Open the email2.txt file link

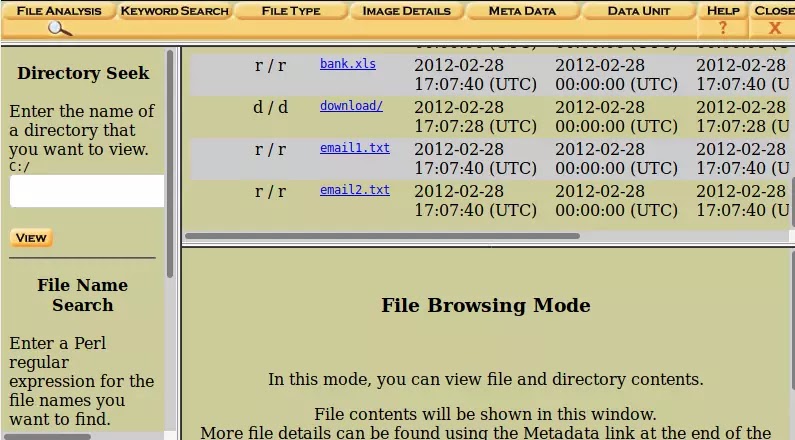click(354, 190)
